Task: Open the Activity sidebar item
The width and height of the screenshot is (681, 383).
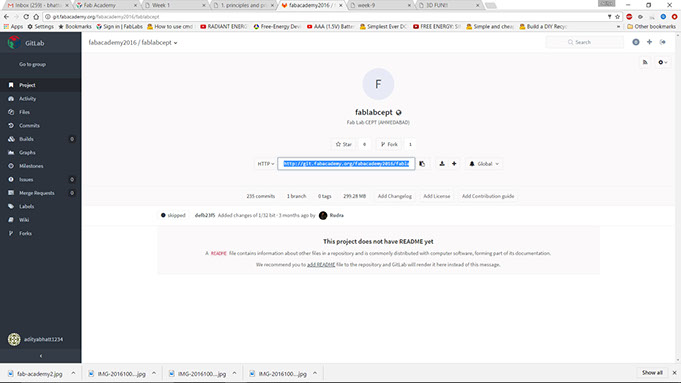Action: (x=40, y=99)
